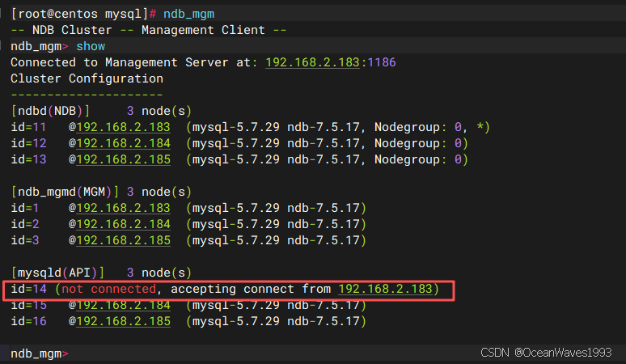Open management server link 192.168.2.183:1186

click(331, 62)
